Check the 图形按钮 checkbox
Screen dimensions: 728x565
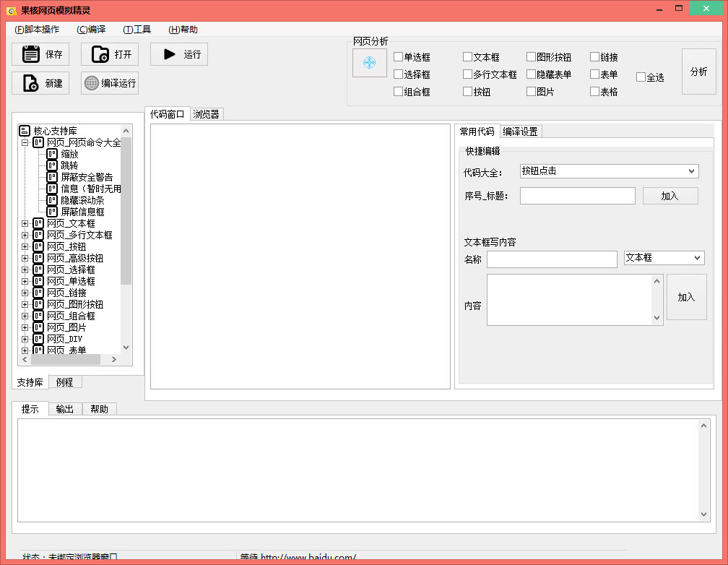pos(532,57)
